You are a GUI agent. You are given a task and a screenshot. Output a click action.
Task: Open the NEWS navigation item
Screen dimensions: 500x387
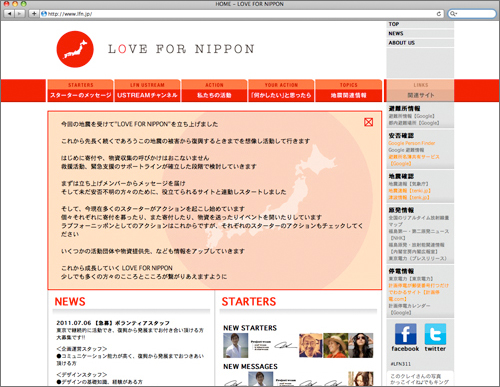(x=420, y=34)
